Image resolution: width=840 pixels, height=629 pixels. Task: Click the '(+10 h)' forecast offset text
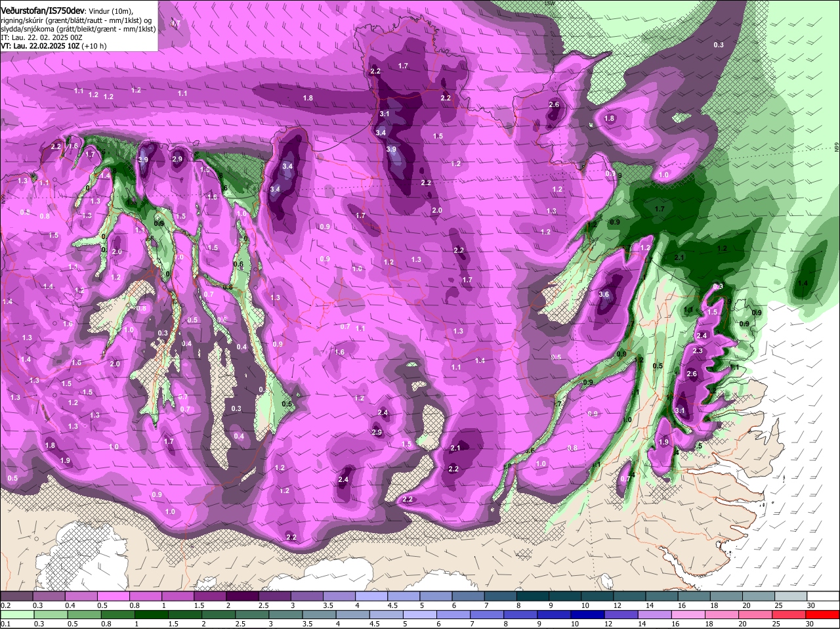pyautogui.click(x=94, y=47)
